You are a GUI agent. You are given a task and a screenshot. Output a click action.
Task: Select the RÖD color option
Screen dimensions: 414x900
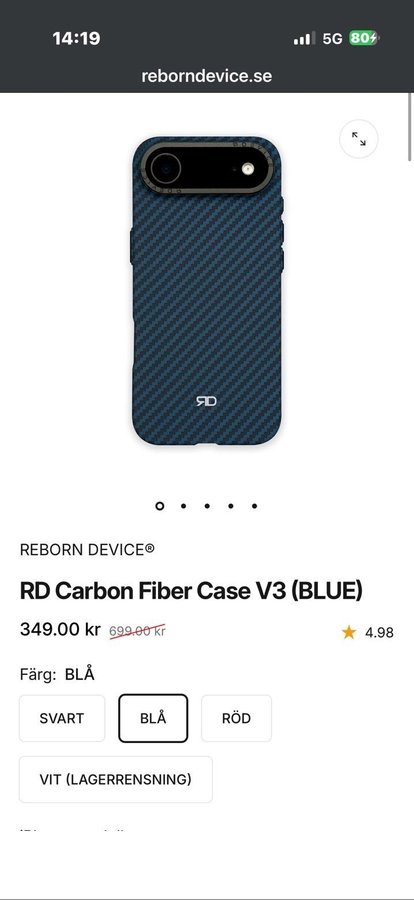237,718
